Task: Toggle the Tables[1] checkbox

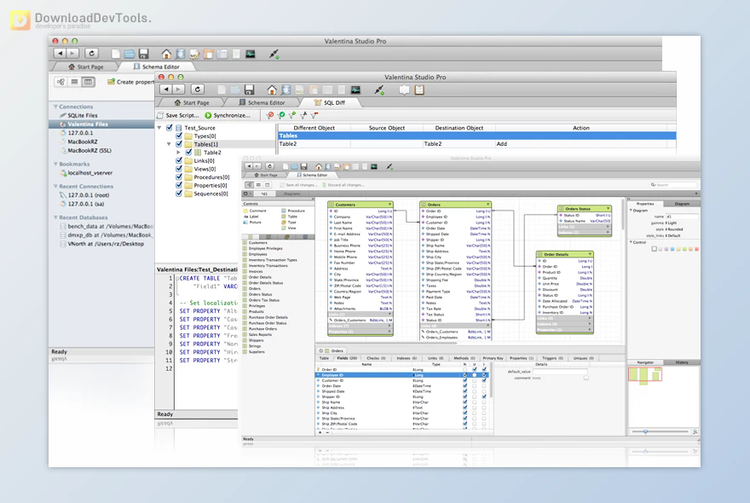Action: pos(179,144)
